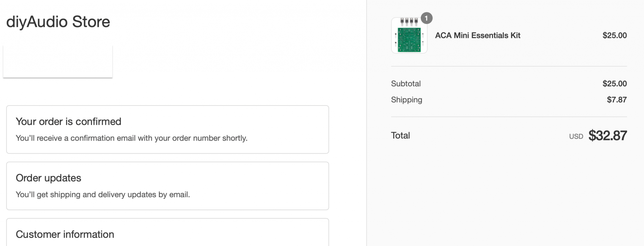Viewport: 644px width, 246px height.
Task: Click the Order updates section heading
Action: click(48, 178)
